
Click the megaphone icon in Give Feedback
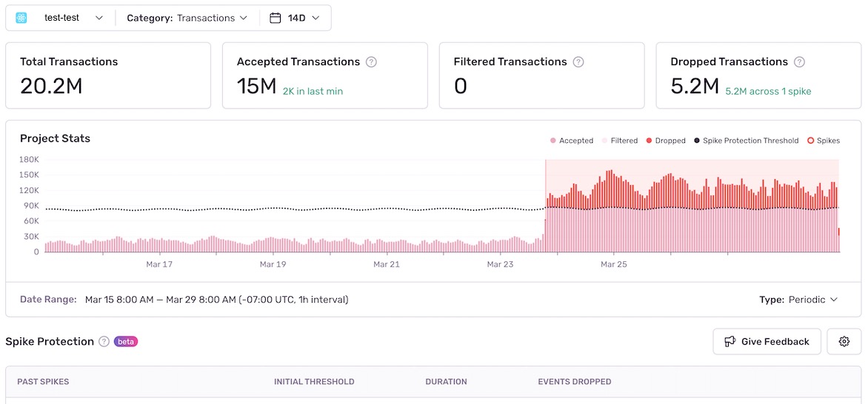click(730, 341)
